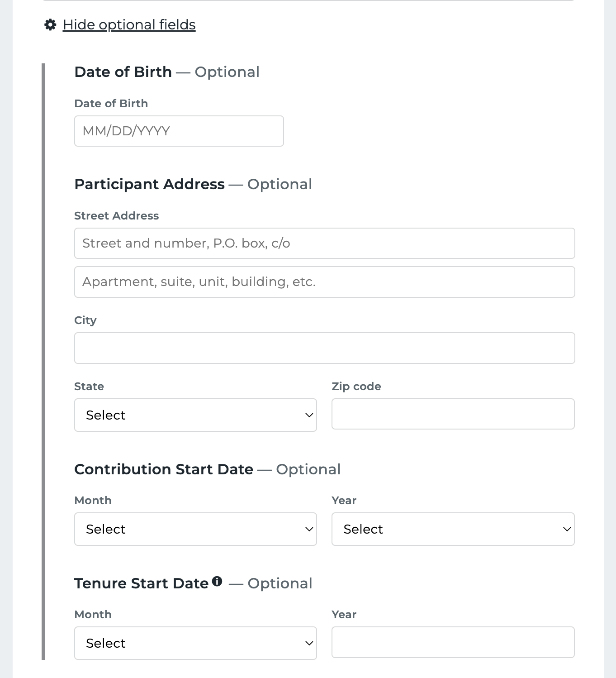Click the Street and number address field
The width and height of the screenshot is (616, 678).
click(x=325, y=244)
